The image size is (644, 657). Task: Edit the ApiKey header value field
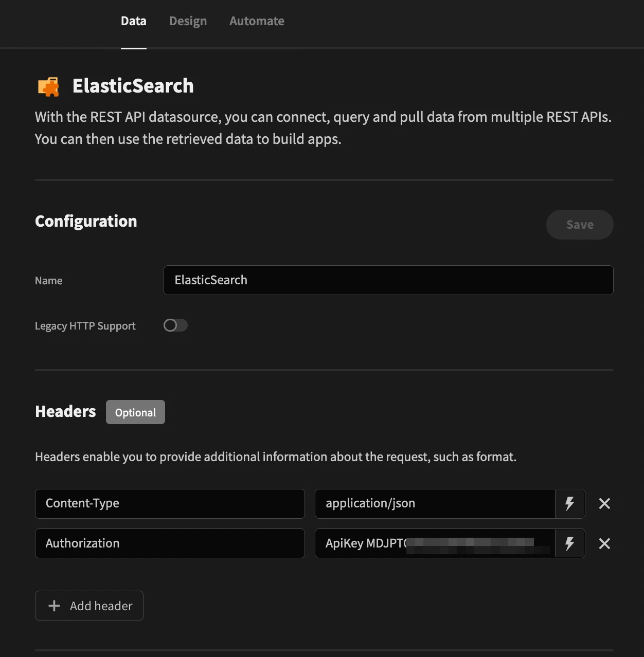[435, 543]
